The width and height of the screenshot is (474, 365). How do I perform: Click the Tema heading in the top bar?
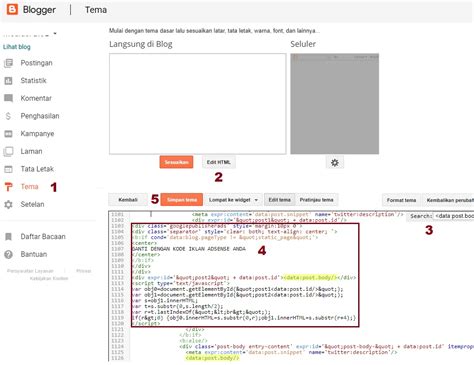(96, 10)
